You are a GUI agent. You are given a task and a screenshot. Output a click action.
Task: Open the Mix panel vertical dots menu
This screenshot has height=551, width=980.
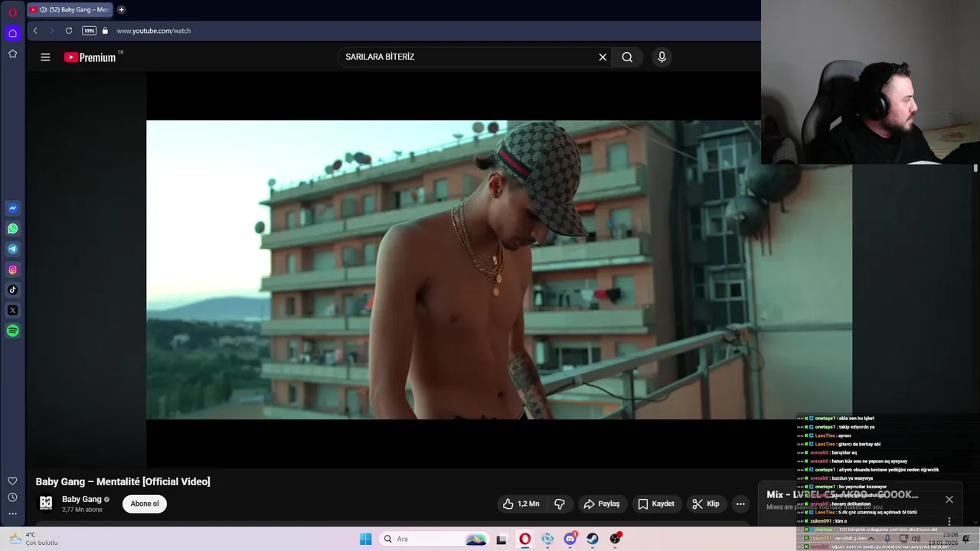tap(949, 521)
